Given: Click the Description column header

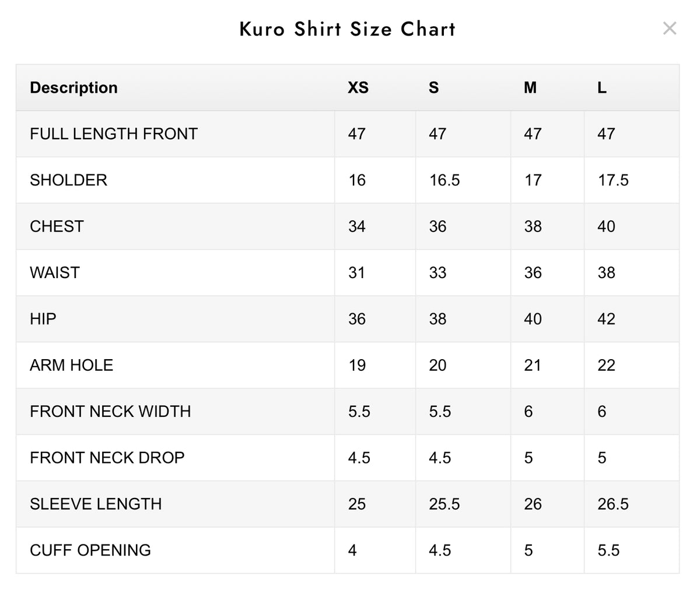Looking at the screenshot, I should pyautogui.click(x=73, y=87).
